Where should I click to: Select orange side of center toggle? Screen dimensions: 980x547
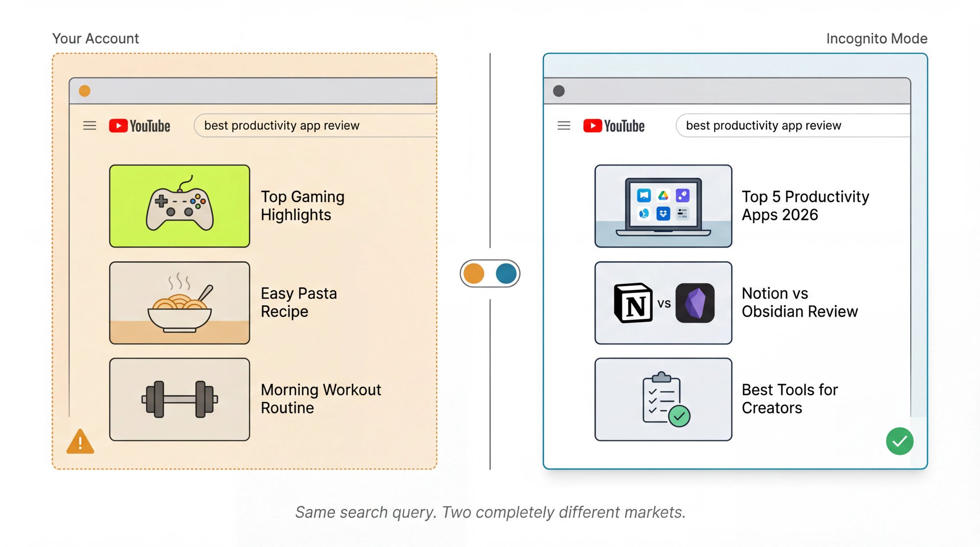[474, 273]
